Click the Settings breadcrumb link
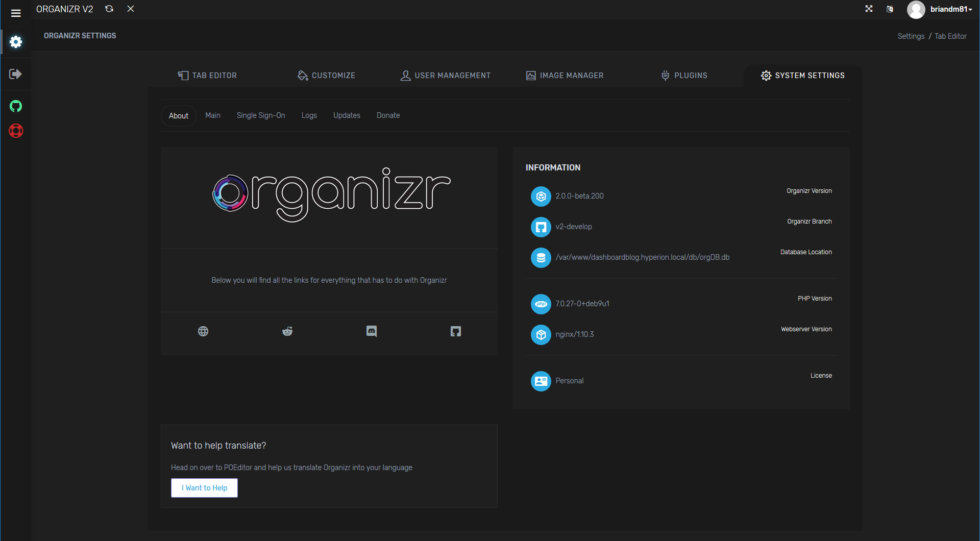The image size is (980, 541). coord(911,36)
